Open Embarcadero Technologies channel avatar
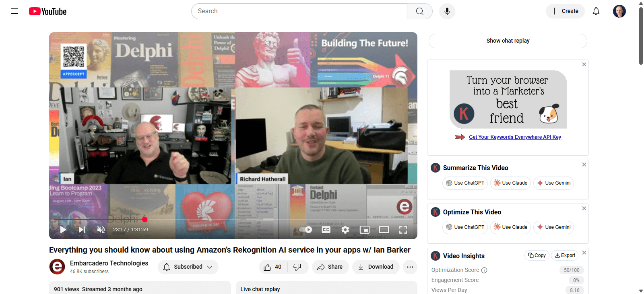Image resolution: width=644 pixels, height=294 pixels. coord(57,267)
